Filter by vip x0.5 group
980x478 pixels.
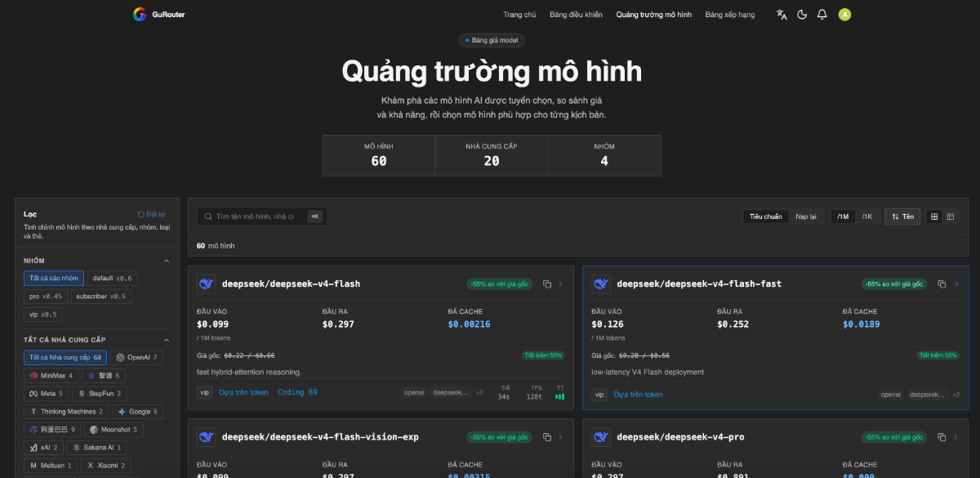(42, 315)
